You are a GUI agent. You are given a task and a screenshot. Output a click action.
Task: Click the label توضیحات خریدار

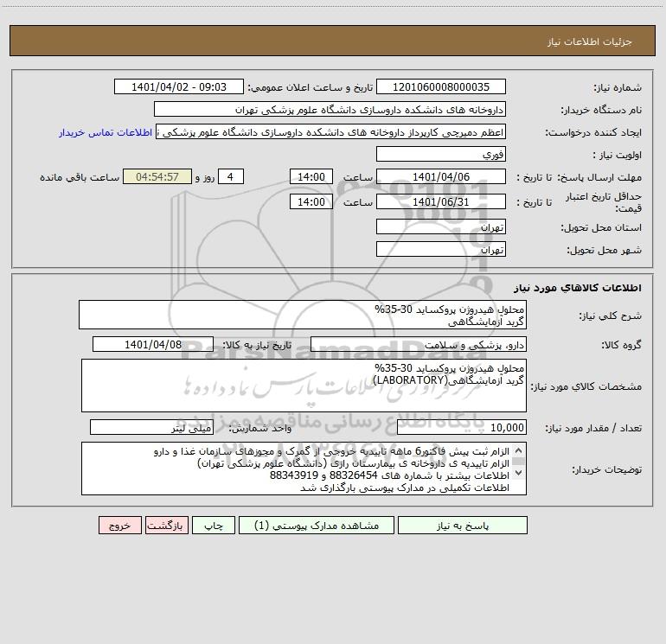607,469
